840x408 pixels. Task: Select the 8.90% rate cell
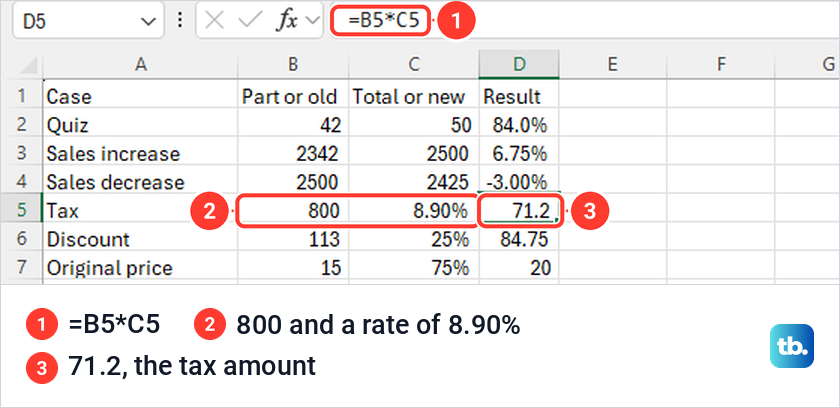click(414, 210)
